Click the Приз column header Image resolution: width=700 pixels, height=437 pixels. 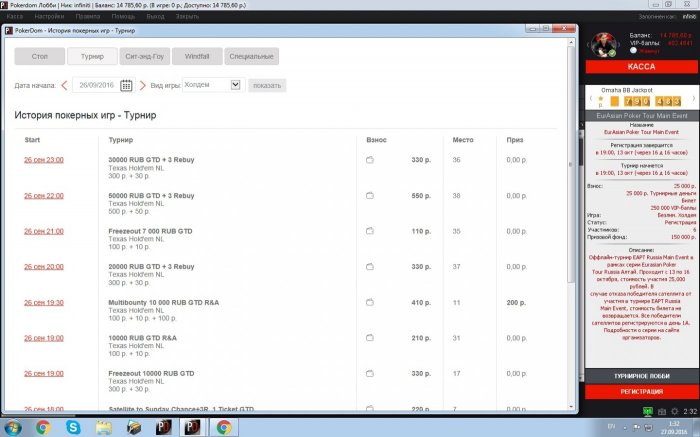click(x=515, y=140)
